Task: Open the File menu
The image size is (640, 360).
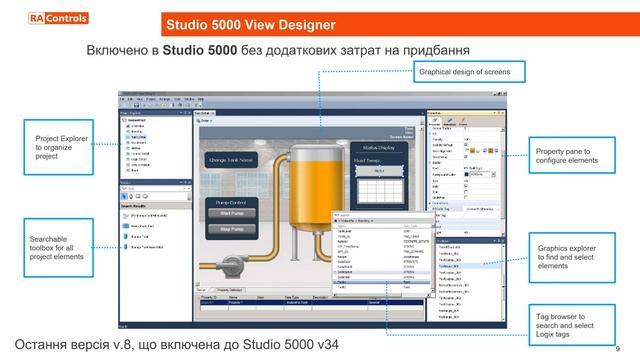Action: point(122,99)
